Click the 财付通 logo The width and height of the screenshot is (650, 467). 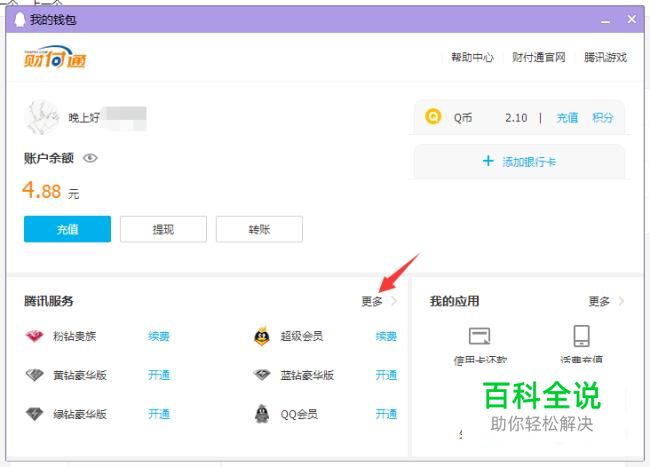pos(55,57)
